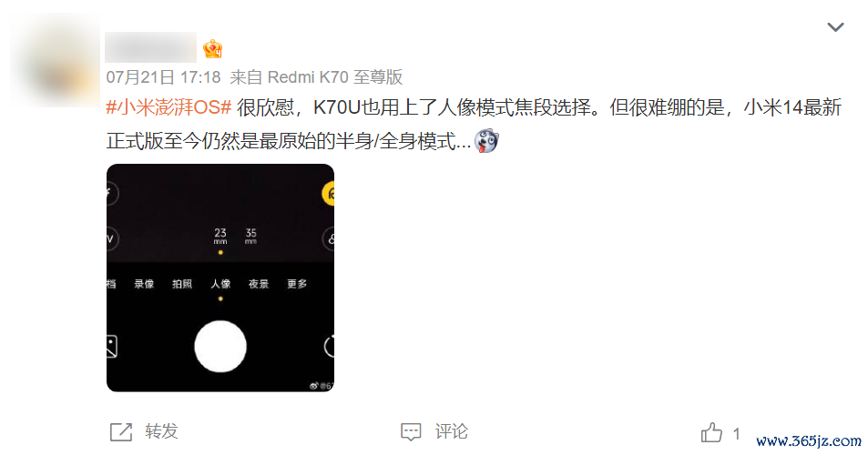The width and height of the screenshot is (868, 455).
Task: Click the dog face emoji in post
Action: 486,140
